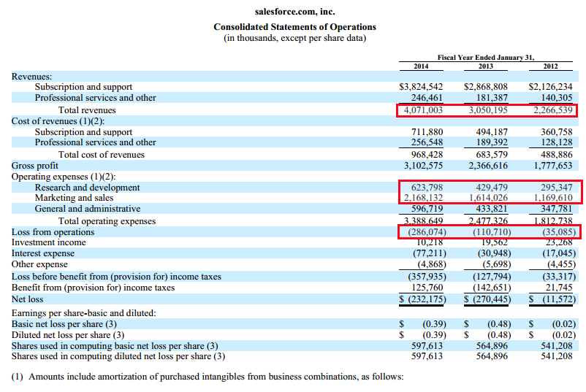This screenshot has height=392, width=586.
Task: Select G&A value 347,781
Action: [557, 209]
